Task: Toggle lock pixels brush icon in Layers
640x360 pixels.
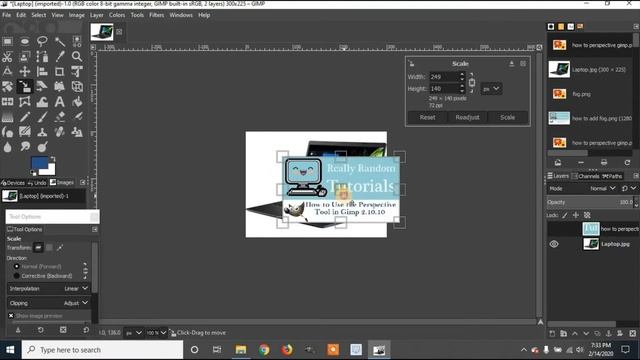Action: click(x=565, y=215)
